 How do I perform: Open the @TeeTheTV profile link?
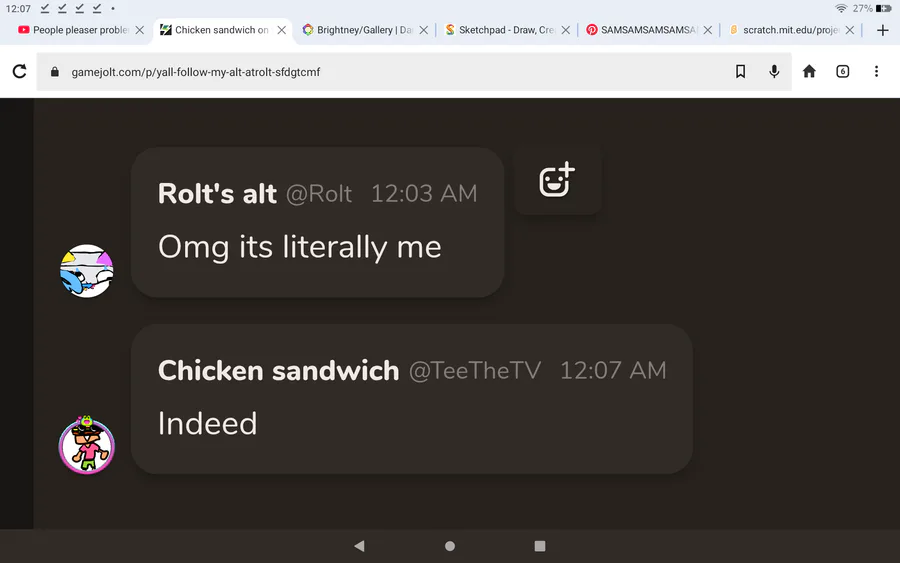[x=475, y=371]
